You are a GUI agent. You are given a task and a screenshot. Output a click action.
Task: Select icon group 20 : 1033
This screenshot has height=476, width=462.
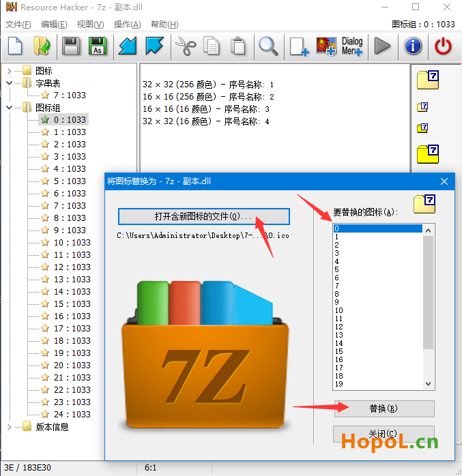tap(72, 366)
